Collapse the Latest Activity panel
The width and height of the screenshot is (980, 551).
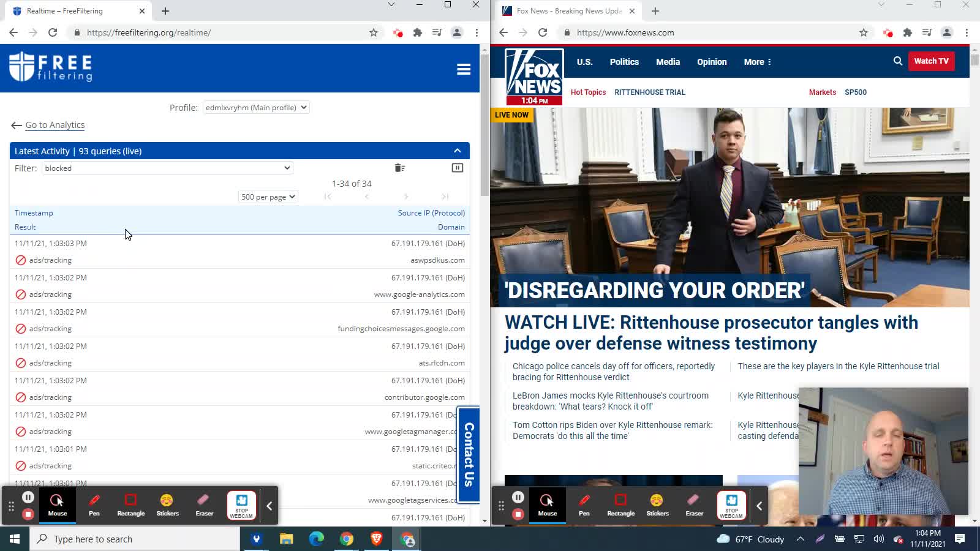coord(457,151)
